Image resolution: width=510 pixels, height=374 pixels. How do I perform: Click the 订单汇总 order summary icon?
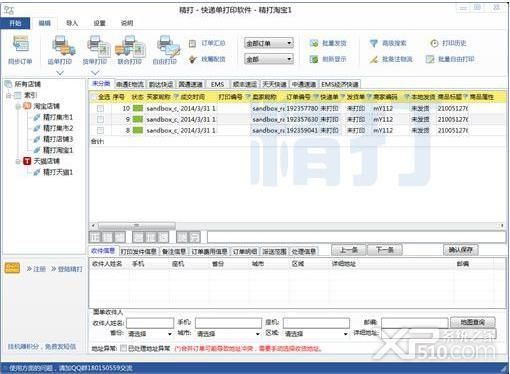(x=192, y=43)
